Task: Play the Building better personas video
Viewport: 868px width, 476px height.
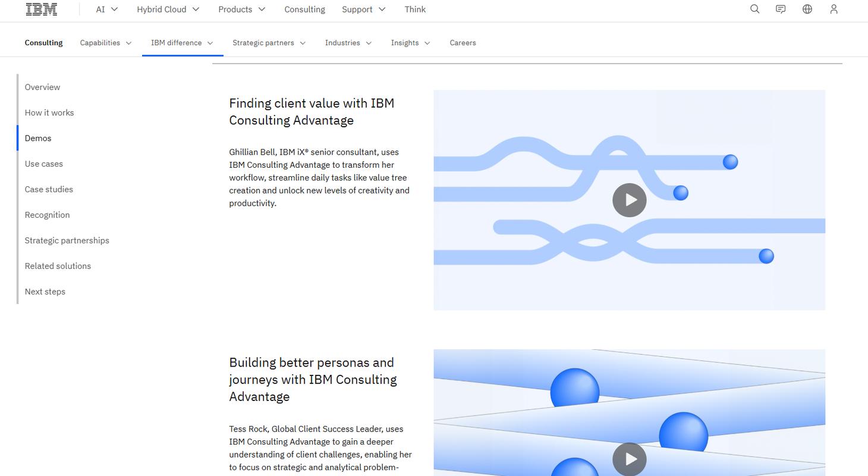Action: click(629, 459)
